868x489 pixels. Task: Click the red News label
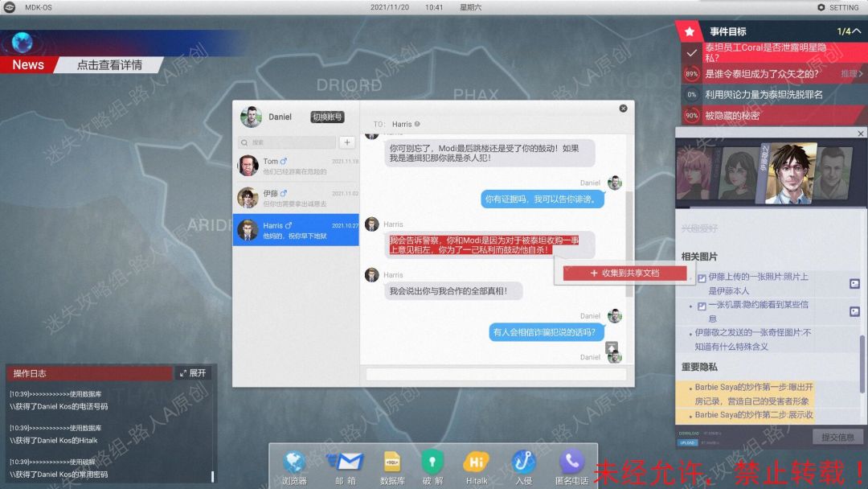pyautogui.click(x=28, y=65)
